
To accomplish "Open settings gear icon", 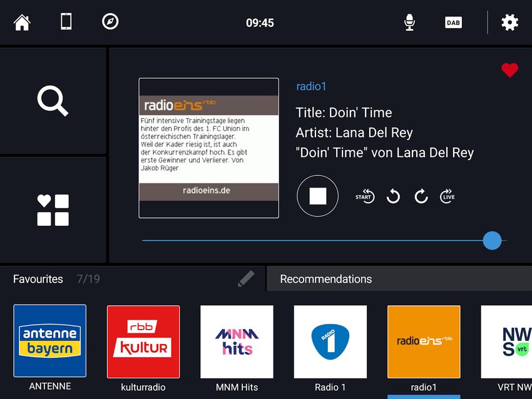I will point(509,23).
